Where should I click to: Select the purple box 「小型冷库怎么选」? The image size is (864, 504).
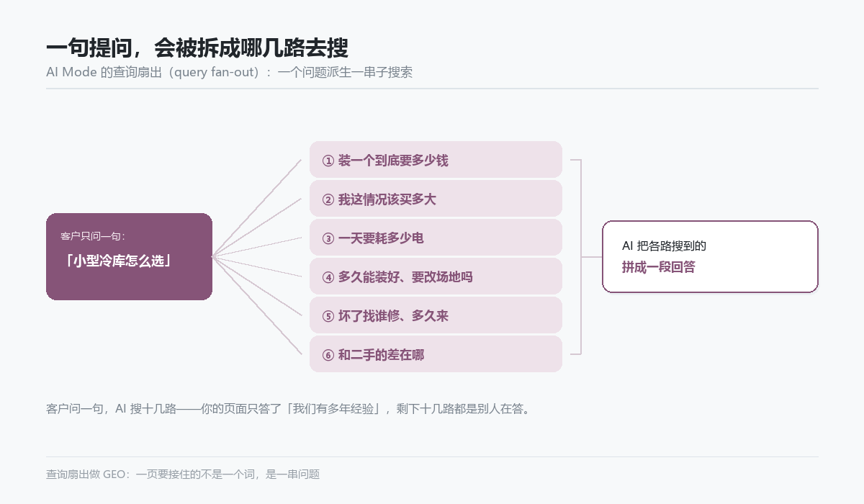point(129,256)
